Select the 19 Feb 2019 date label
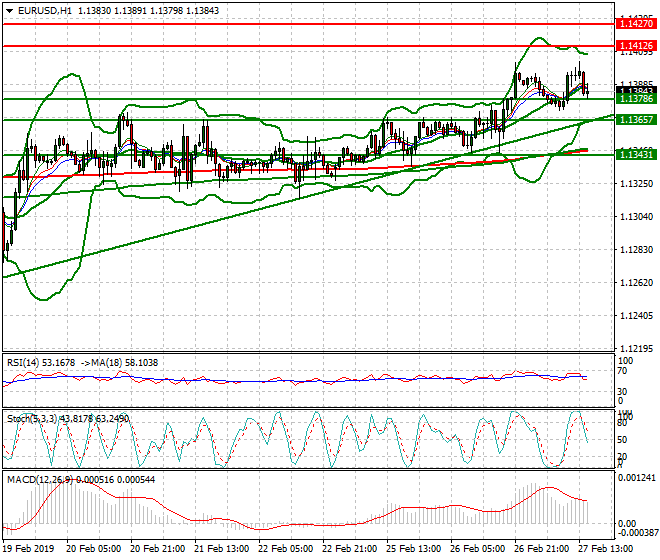 pos(28,549)
